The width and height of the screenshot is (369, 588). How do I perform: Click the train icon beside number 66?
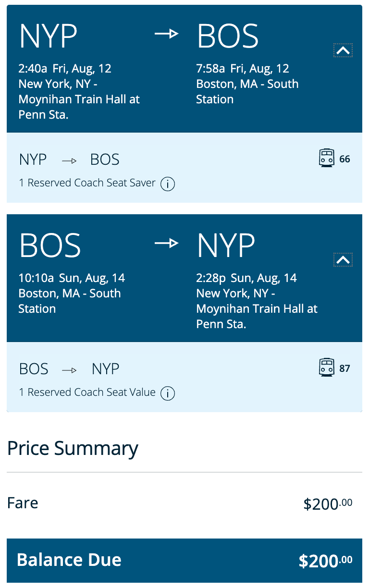(x=327, y=158)
